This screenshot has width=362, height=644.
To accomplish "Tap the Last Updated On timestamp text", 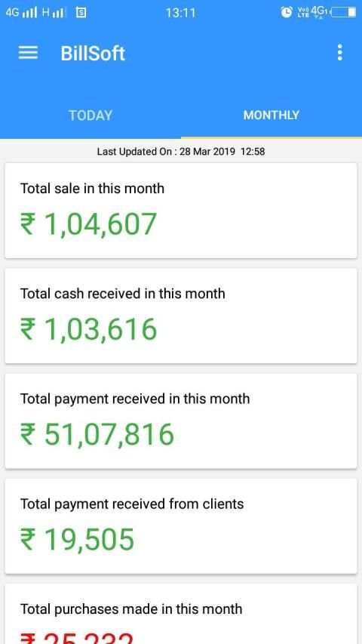I will coord(181,152).
